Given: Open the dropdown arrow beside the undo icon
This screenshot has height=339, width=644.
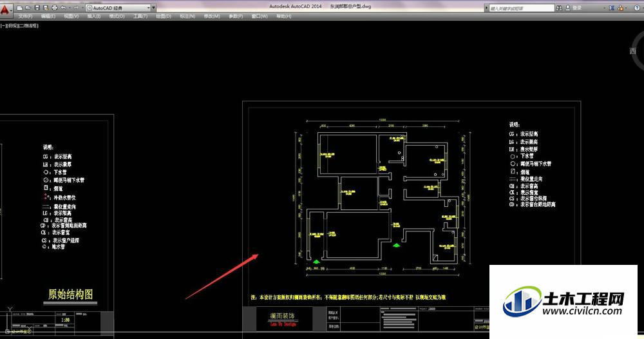Looking at the screenshot, I should (69, 8).
